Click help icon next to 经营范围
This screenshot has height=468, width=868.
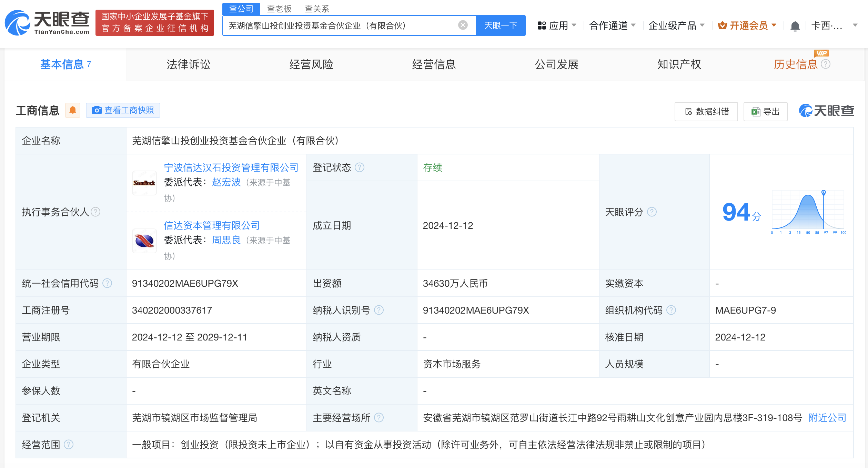69,445
